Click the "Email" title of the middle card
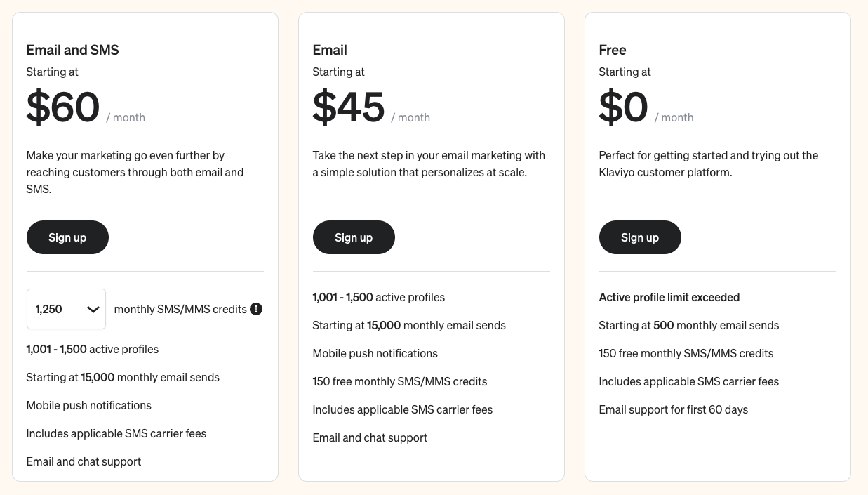Image resolution: width=868 pixels, height=495 pixels. click(330, 50)
